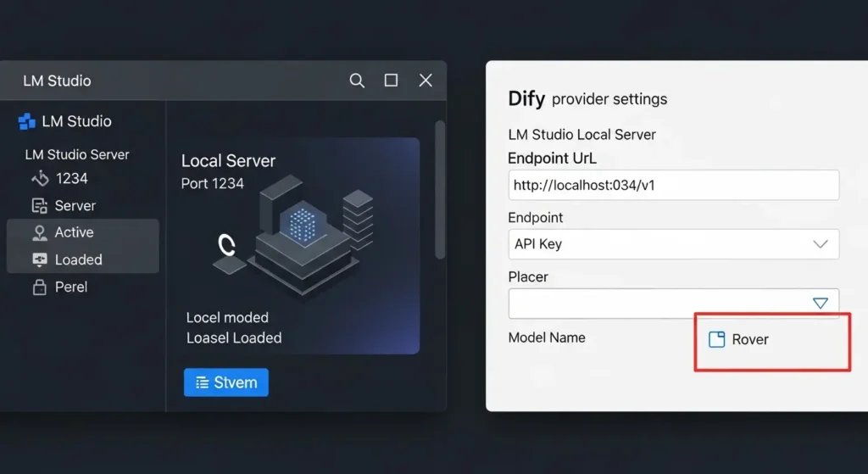Click the Server icon in sidebar
The height and width of the screenshot is (474, 868).
[39, 206]
